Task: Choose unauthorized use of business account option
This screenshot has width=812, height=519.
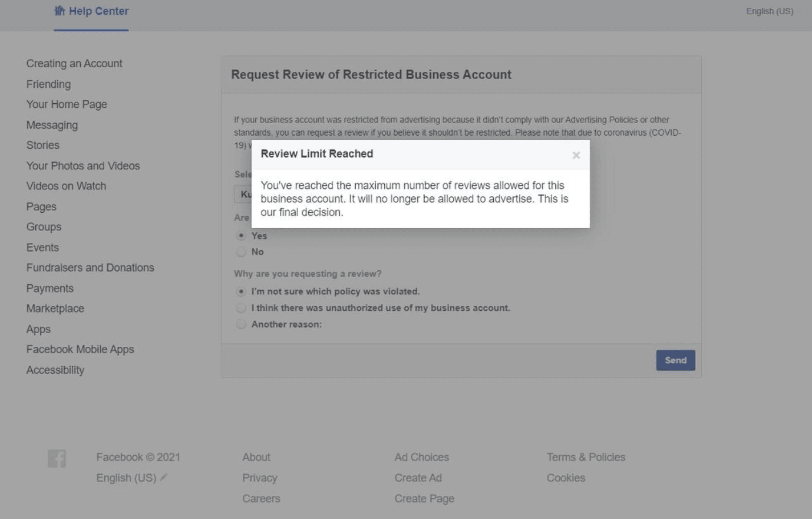Action: (x=241, y=308)
